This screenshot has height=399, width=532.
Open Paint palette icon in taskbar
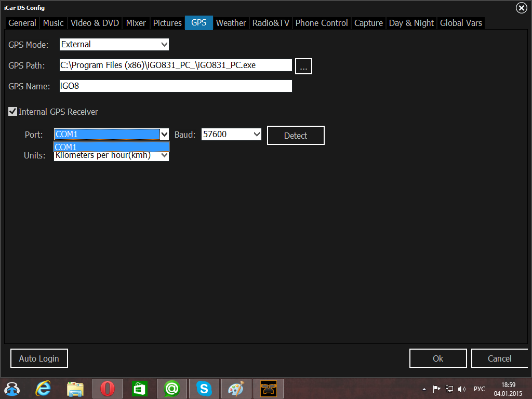point(236,389)
